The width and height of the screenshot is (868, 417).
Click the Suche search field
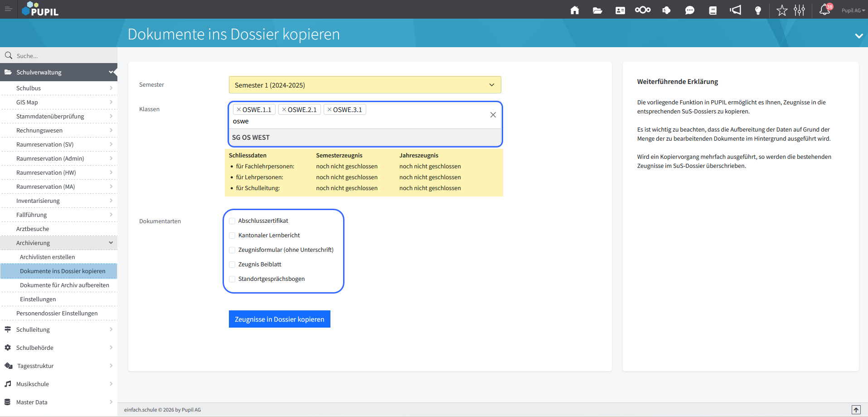[63, 56]
